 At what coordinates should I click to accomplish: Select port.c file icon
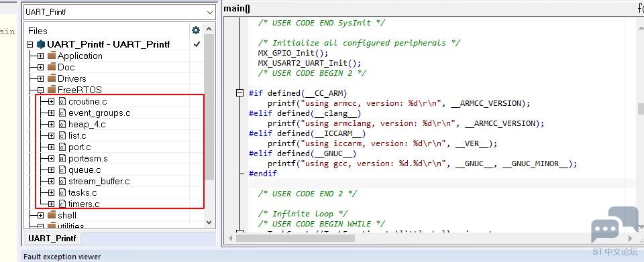pyautogui.click(x=62, y=147)
